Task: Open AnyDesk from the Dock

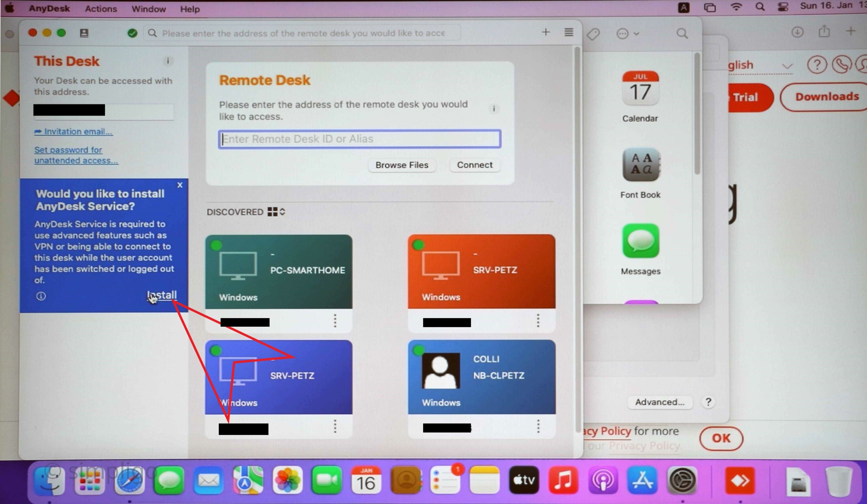Action: (740, 480)
